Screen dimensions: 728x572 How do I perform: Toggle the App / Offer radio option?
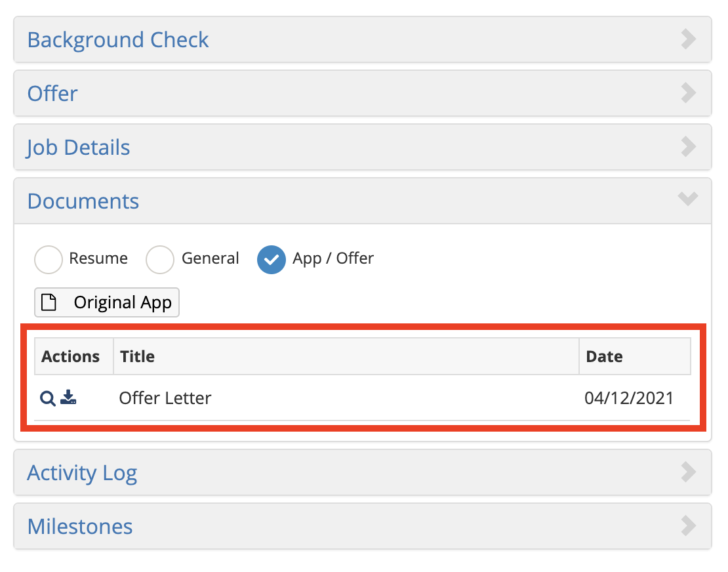tap(272, 259)
